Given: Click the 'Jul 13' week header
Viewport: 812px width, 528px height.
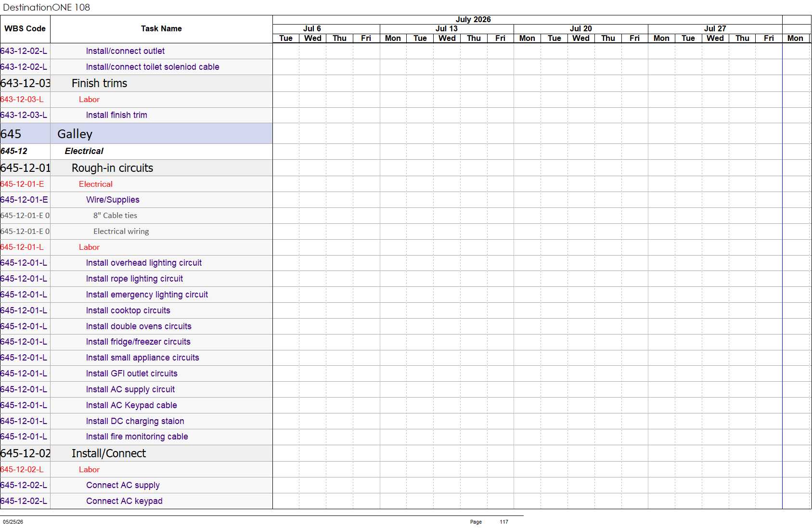Looking at the screenshot, I should coord(446,29).
